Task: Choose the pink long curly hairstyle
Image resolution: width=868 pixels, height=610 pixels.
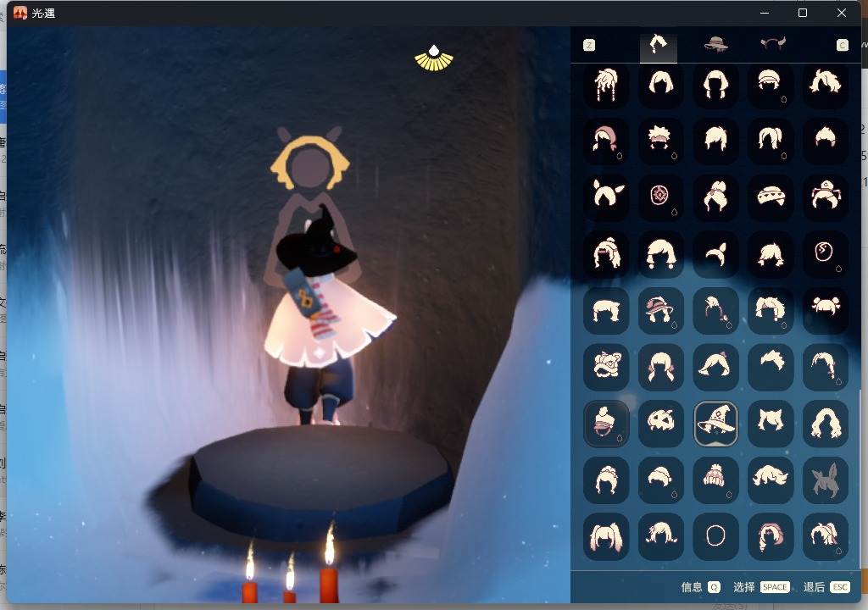Action: tap(770, 535)
